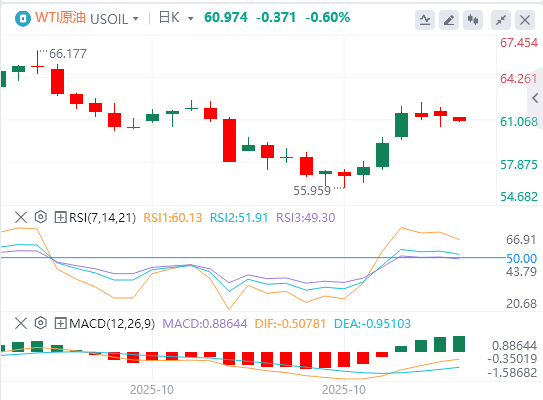Viewport: 543px width, 400px height.
Task: Click the RSI(7,14,21) indicator label
Action: coord(103,217)
